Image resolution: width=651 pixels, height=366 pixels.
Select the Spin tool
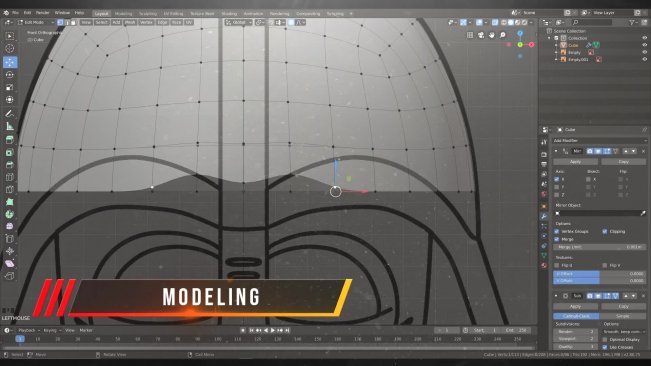(10, 214)
